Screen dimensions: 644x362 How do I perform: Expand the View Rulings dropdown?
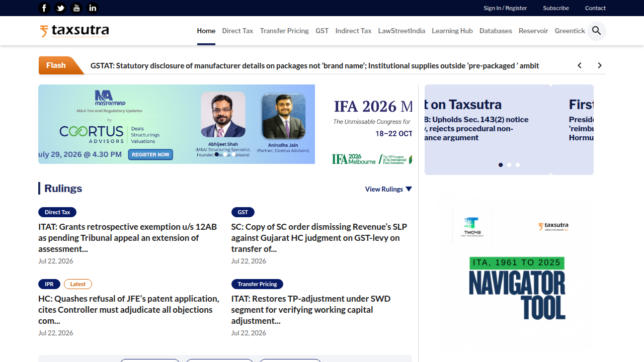point(388,189)
